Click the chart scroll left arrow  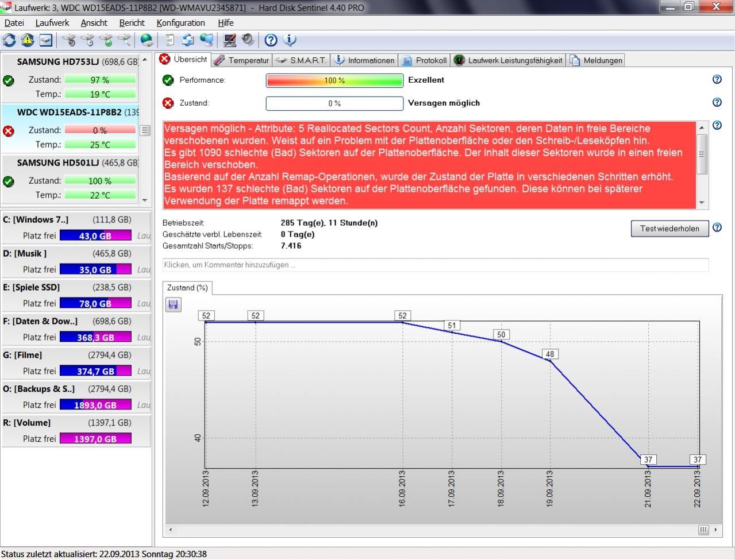[170, 530]
